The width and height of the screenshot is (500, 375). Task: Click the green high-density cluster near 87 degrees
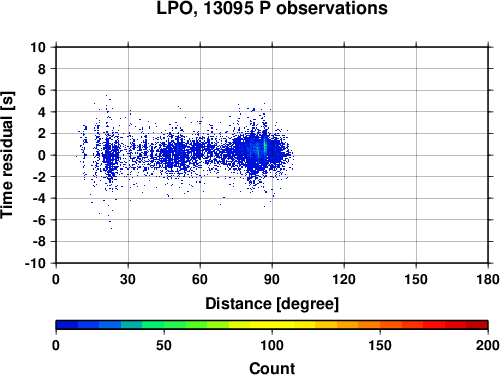coord(265,145)
